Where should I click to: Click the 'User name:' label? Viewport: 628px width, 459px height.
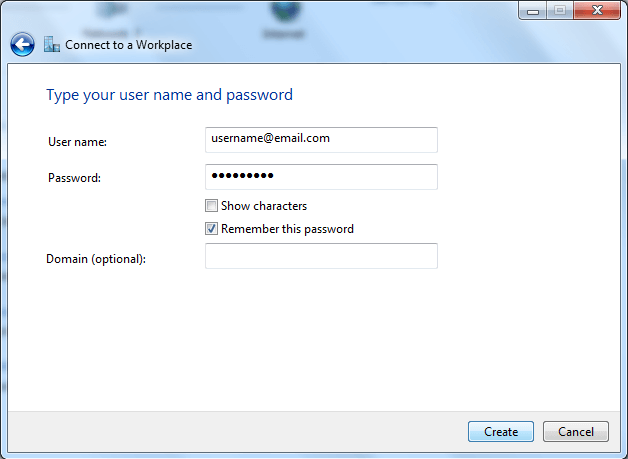(77, 142)
